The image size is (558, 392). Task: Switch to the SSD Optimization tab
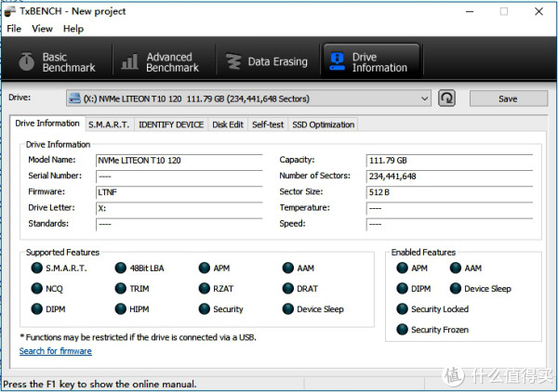(x=323, y=124)
